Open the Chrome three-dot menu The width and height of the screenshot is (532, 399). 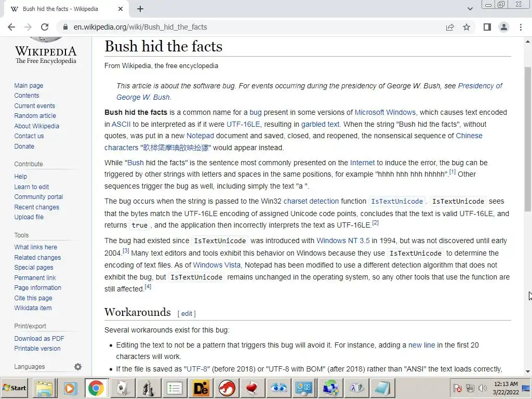pos(521,27)
